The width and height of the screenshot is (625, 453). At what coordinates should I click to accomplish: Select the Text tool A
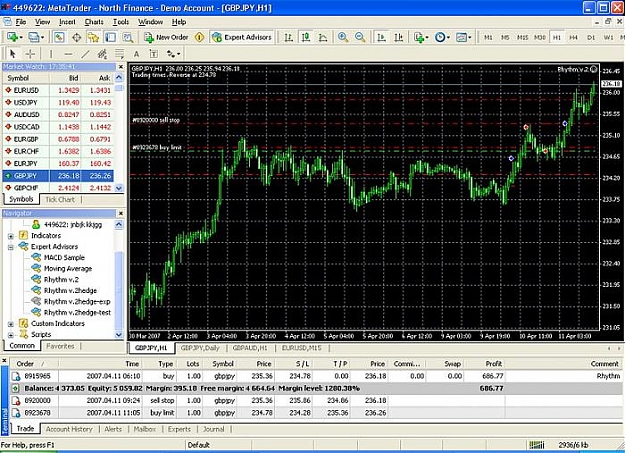(136, 53)
